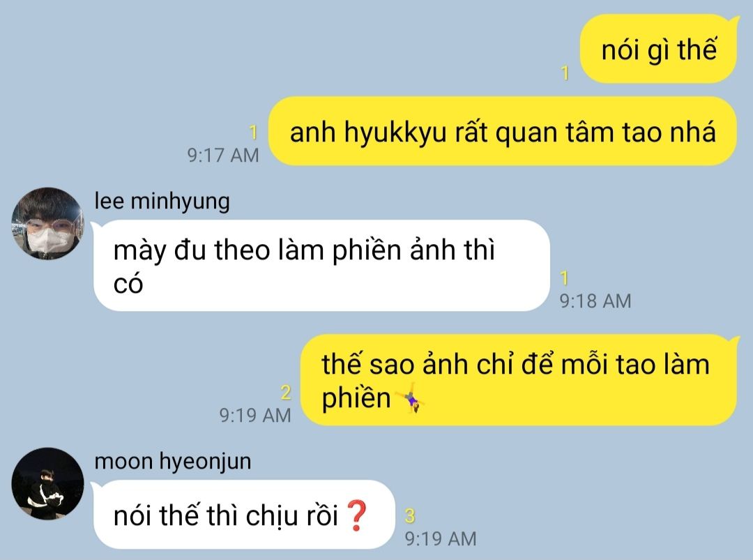Tap the 9:18 AM timestamp
Viewport: 753px width, 560px height.
coord(595,301)
